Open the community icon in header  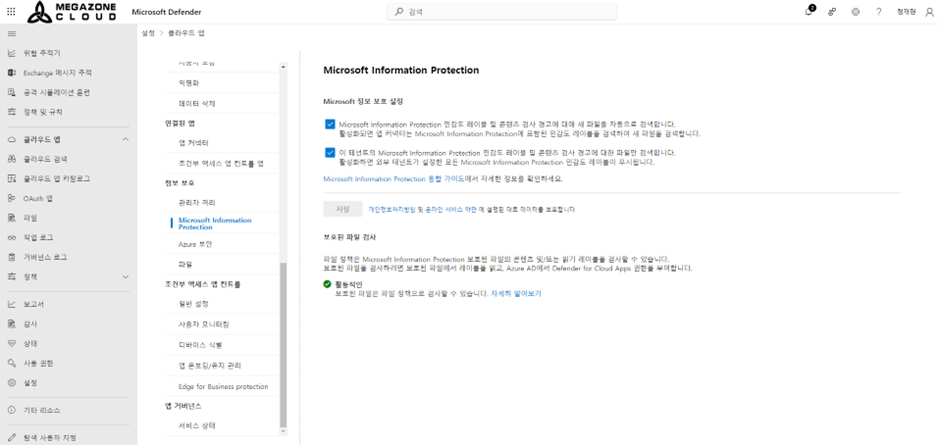pos(831,11)
